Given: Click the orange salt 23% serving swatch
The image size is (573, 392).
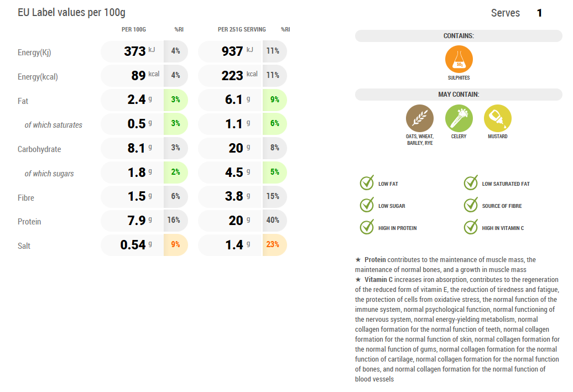Looking at the screenshot, I should (x=274, y=244).
